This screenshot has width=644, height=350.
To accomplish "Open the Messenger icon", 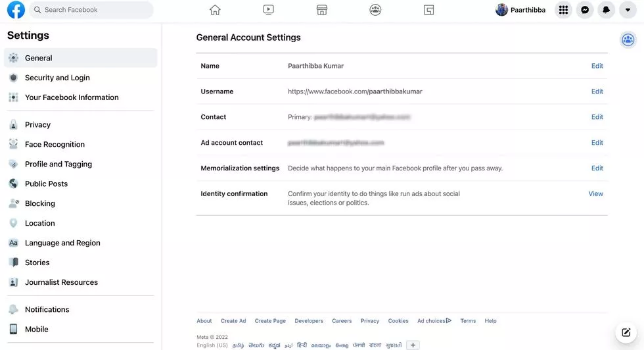I will coord(585,10).
